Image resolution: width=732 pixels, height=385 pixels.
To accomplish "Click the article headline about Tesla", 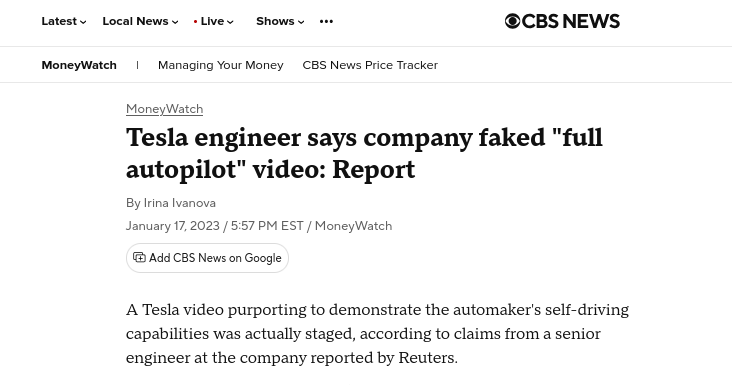I will click(x=364, y=153).
